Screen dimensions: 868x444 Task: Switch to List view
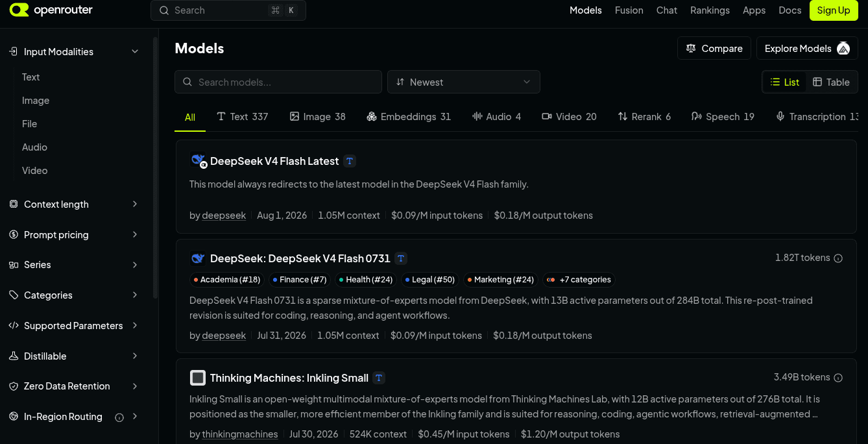coord(785,82)
